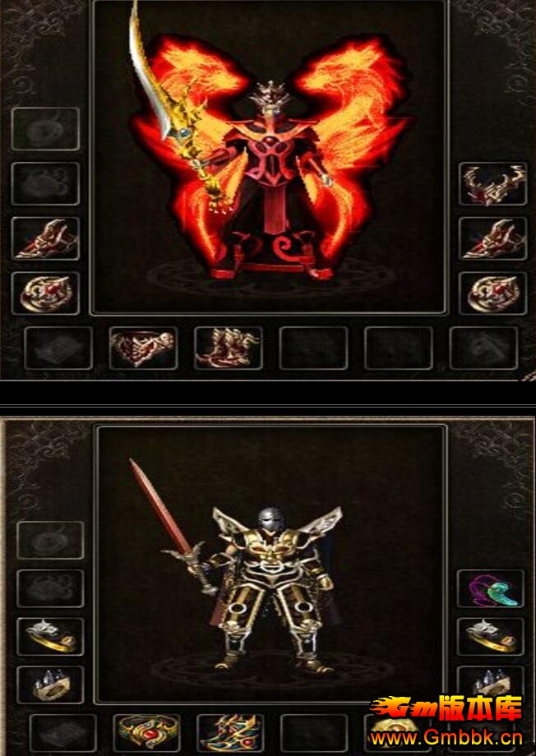536x756 pixels.
Task: Click left-hand spiked ring beside knight
Action: click(x=50, y=685)
